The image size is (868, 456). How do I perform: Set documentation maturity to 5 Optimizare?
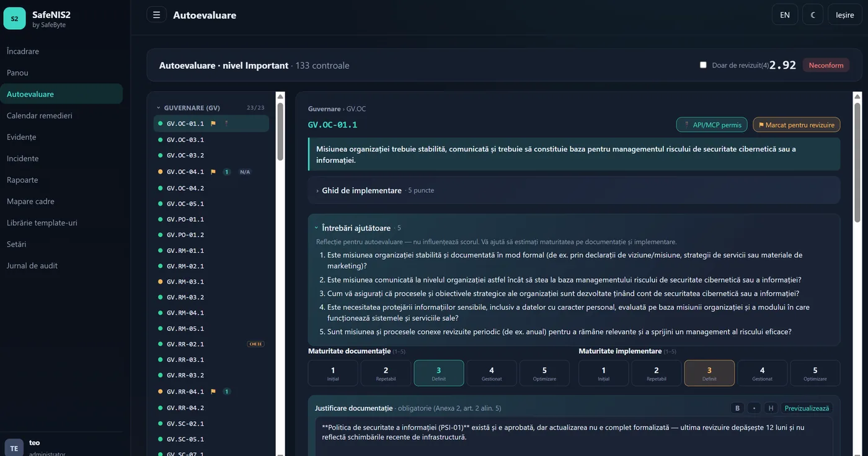[544, 373]
